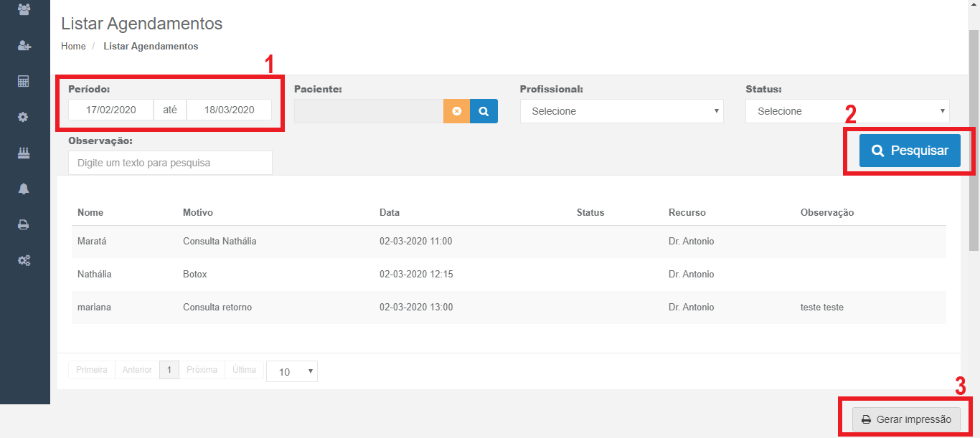The height and width of the screenshot is (438, 980).
Task: Click the blue patient search magnifier button
Action: point(484,111)
